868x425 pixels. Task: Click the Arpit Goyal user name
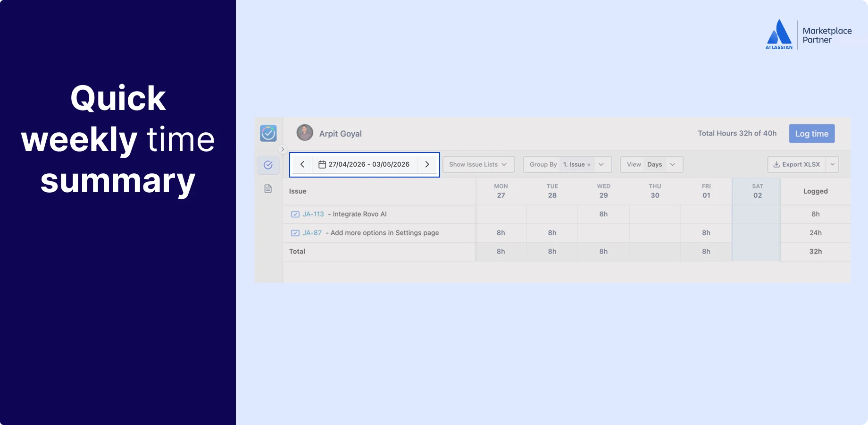coord(340,134)
